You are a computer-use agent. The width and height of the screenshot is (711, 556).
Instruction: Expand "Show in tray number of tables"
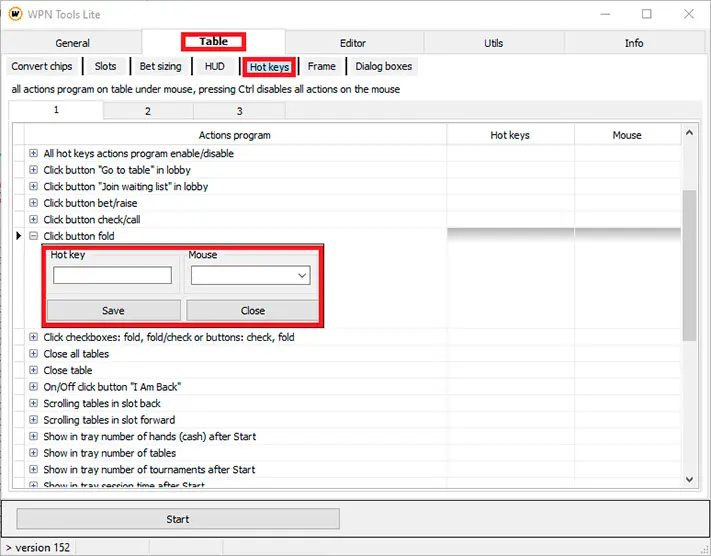click(34, 453)
